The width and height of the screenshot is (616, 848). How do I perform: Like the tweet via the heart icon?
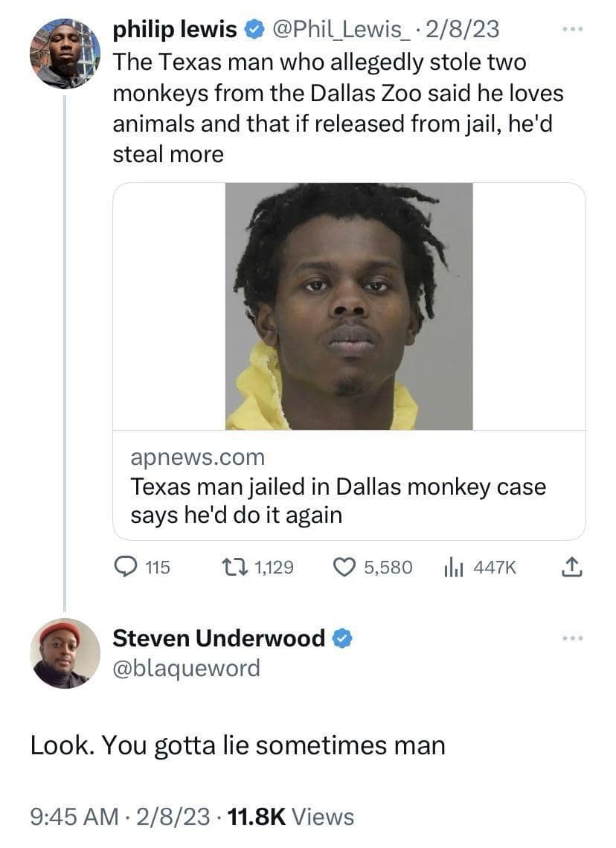tap(344, 568)
